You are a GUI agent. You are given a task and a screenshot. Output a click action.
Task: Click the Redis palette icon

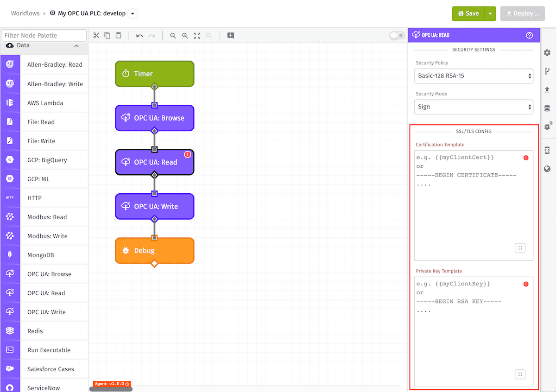coord(10,331)
